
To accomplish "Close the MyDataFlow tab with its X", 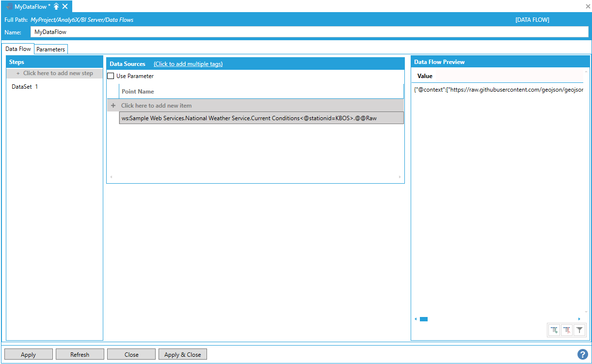I will click(65, 6).
